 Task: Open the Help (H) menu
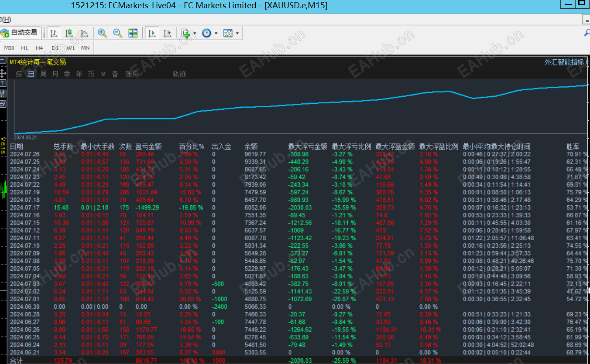pyautogui.click(x=6, y=20)
